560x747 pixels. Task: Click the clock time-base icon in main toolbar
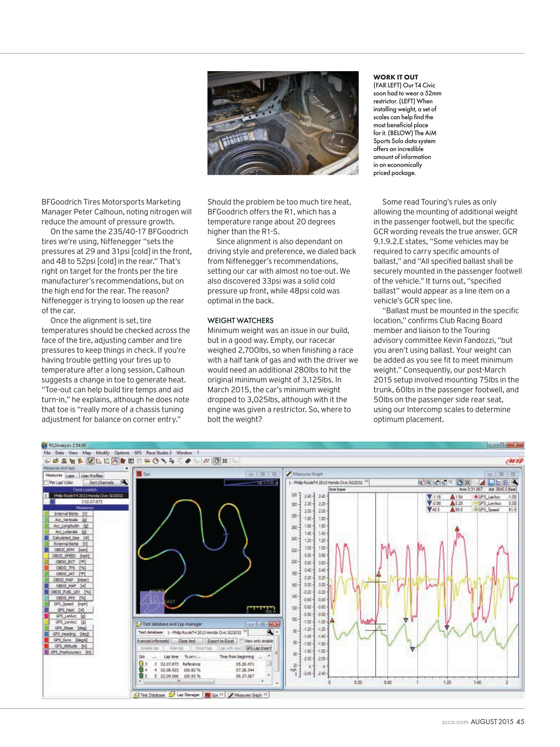point(217,461)
